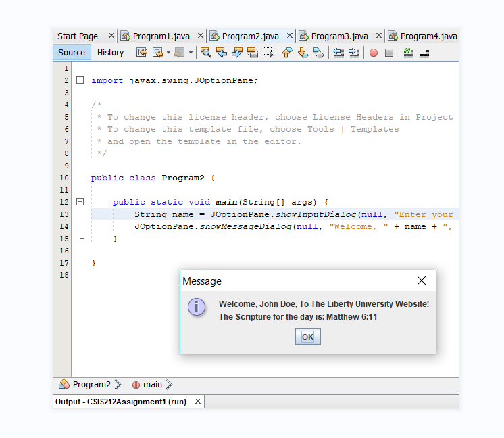
Task: Click the Program2 breadcrumb label
Action: tap(92, 385)
